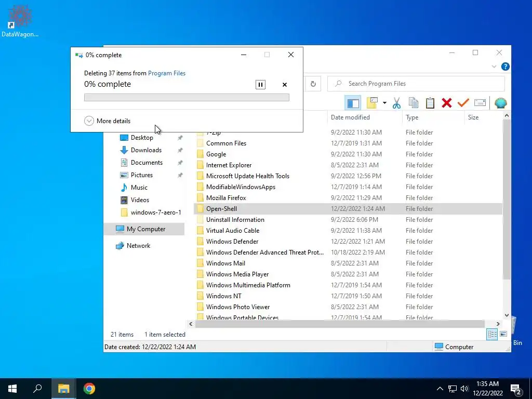
Task: Click the network tray icon
Action: click(453, 389)
